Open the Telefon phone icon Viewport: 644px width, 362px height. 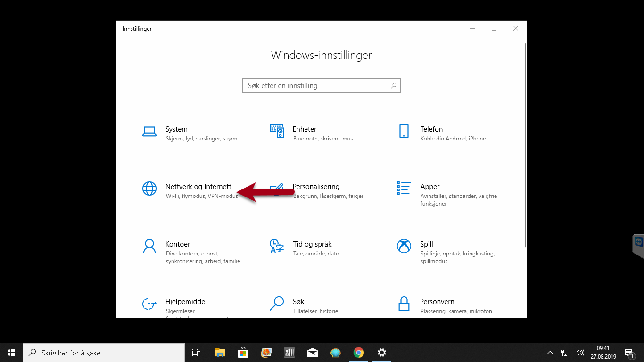404,131
